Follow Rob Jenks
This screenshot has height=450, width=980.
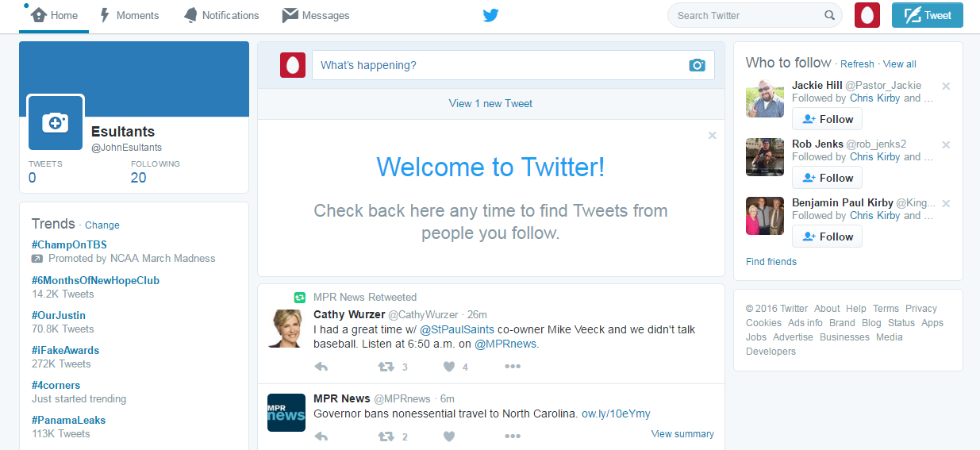coord(827,178)
